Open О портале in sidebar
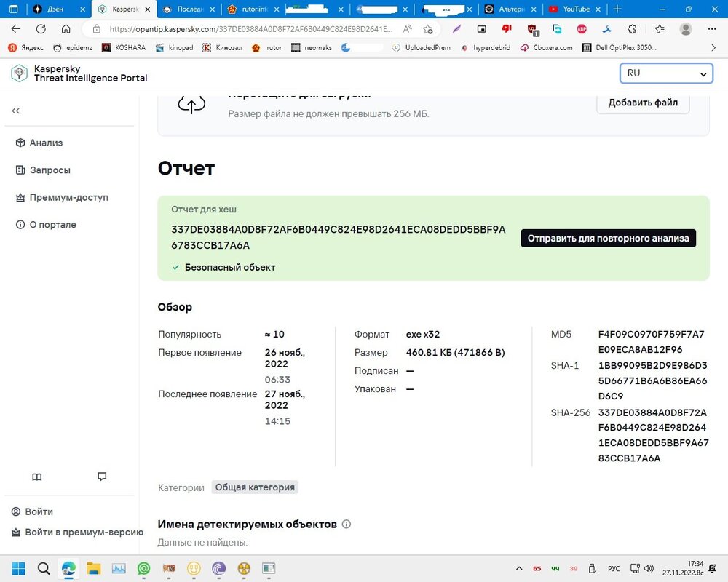728x582 pixels. click(52, 225)
